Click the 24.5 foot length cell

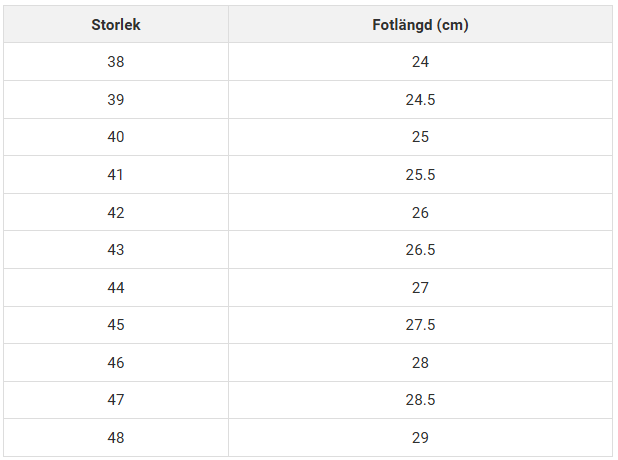coord(420,100)
